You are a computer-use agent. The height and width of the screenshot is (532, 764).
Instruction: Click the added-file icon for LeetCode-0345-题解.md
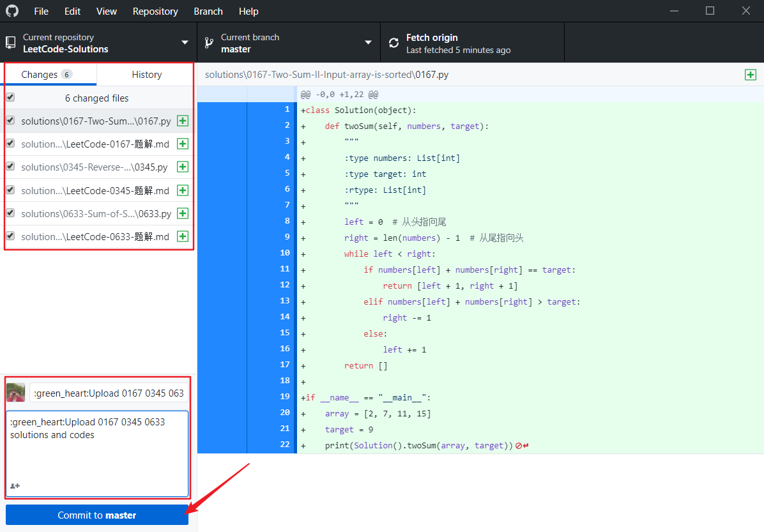click(183, 190)
